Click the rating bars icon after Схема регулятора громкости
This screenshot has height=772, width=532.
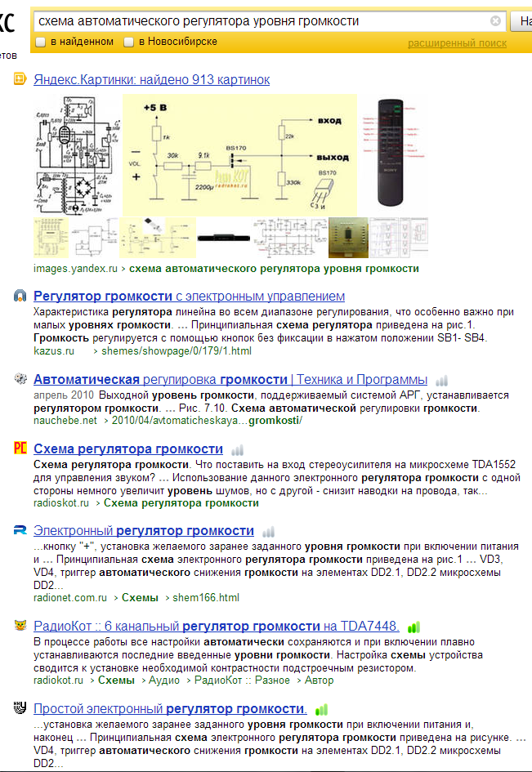click(238, 449)
